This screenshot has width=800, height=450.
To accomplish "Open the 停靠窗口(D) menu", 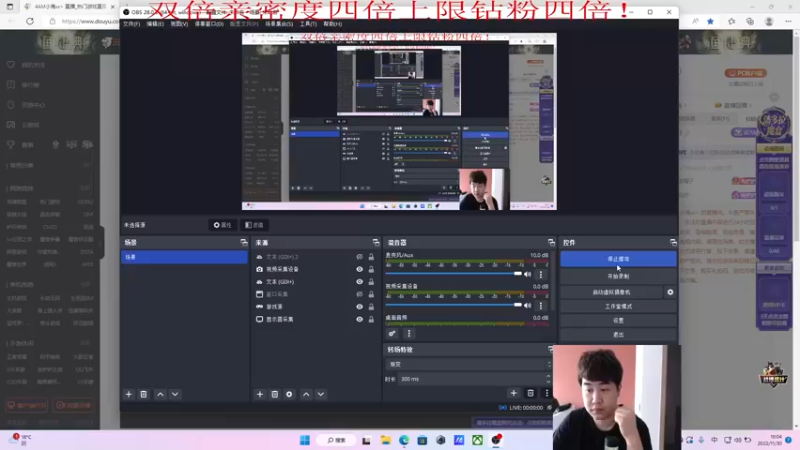I will click(x=209, y=24).
